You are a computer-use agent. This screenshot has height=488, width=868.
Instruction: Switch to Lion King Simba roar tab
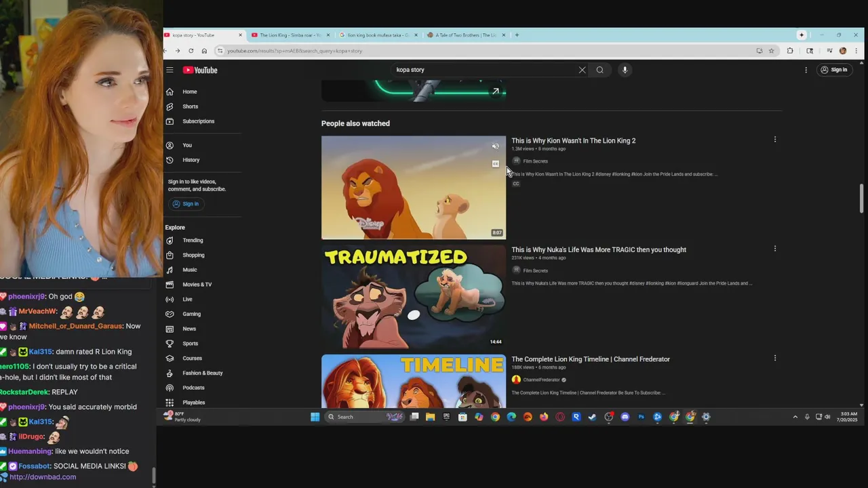pos(290,35)
